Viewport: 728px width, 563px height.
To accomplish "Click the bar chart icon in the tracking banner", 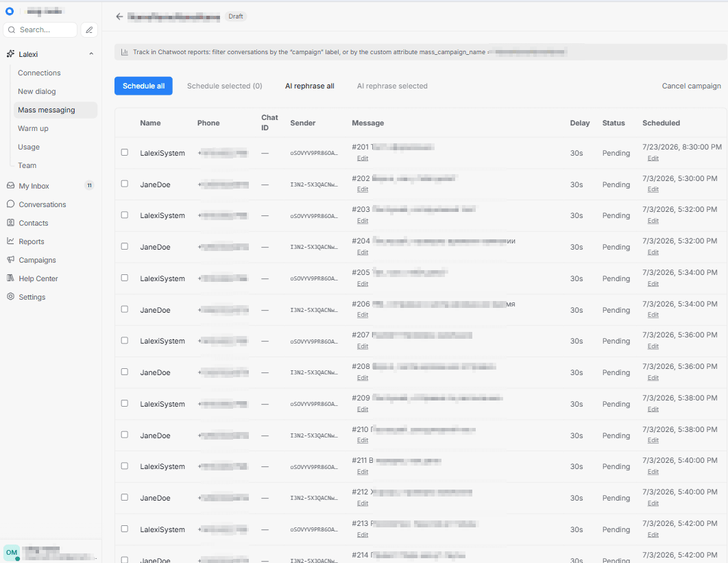I will (x=125, y=52).
